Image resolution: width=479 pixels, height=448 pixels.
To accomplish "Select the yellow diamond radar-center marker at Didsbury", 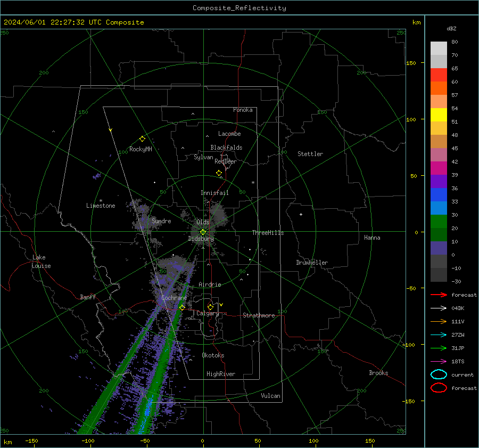I will point(203,232).
